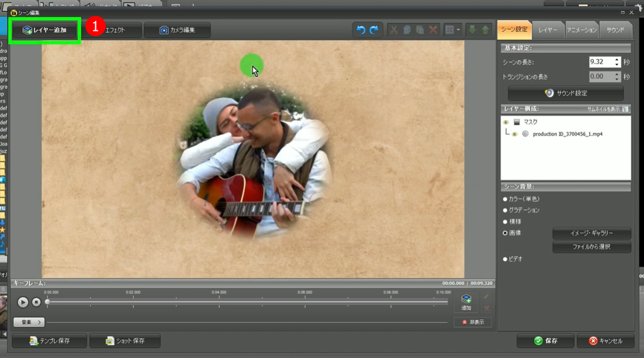Increase シーンの長さ value with up stepper
This screenshot has height=358, width=644.
point(617,59)
